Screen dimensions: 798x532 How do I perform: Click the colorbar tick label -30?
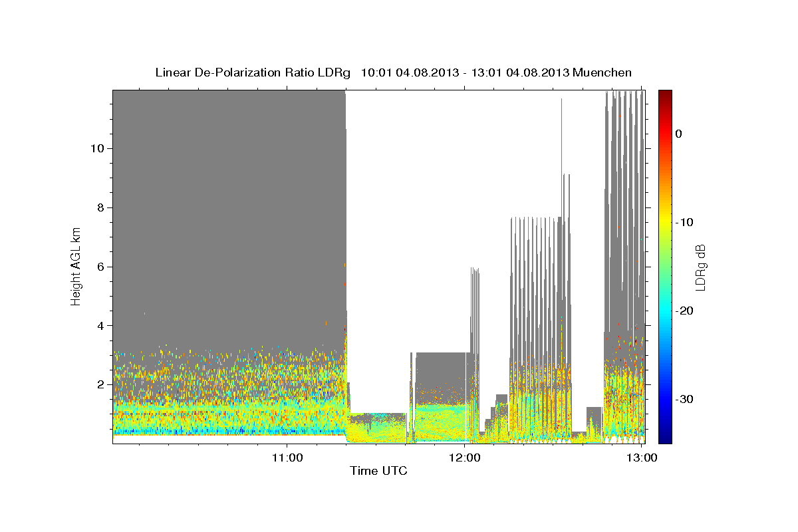(685, 399)
